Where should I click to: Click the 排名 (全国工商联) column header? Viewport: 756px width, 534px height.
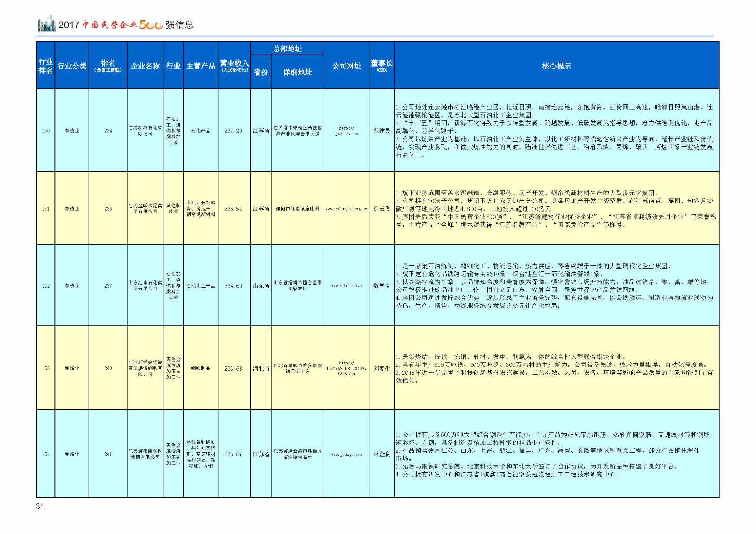point(108,66)
